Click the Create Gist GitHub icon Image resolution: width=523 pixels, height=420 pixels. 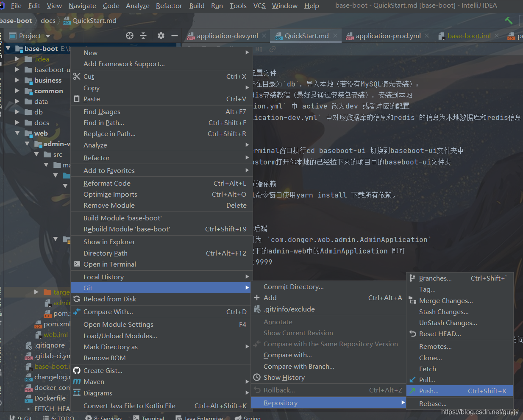(77, 370)
